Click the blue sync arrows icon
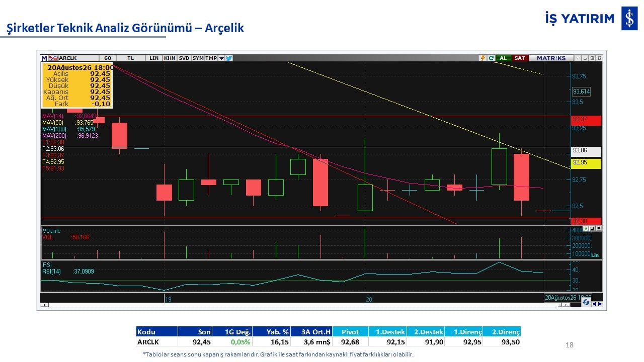Image resolution: width=644 pixels, height=362 pixels. point(586,302)
